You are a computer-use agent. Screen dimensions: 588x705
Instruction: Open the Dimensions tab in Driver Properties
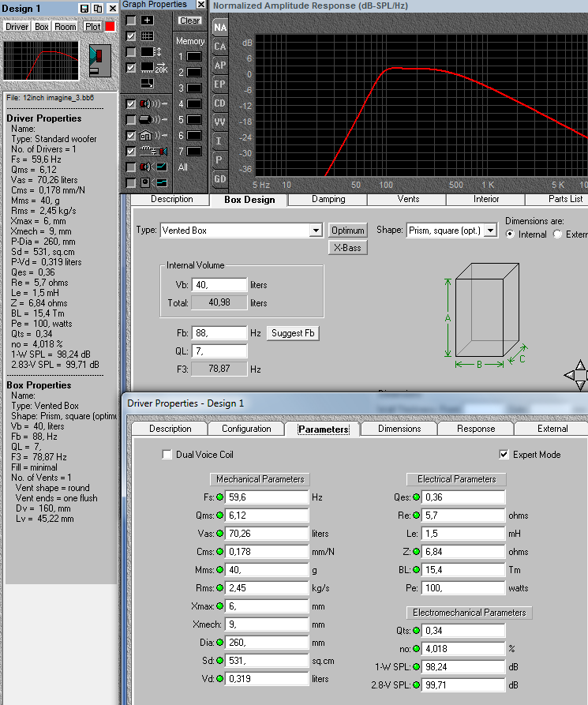coord(399,429)
